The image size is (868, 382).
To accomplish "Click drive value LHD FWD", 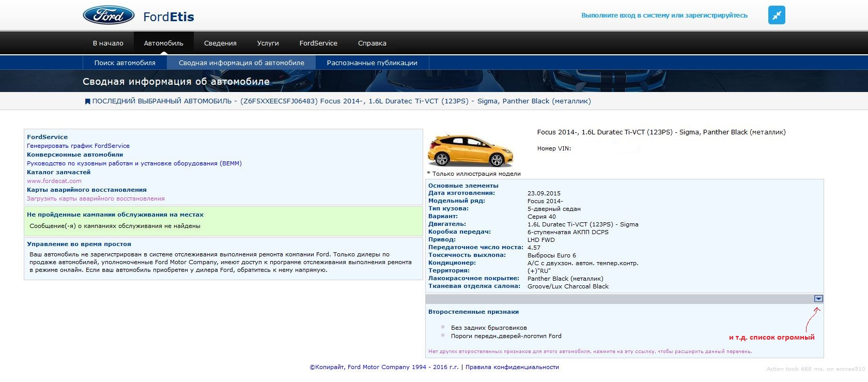I will [x=541, y=240].
